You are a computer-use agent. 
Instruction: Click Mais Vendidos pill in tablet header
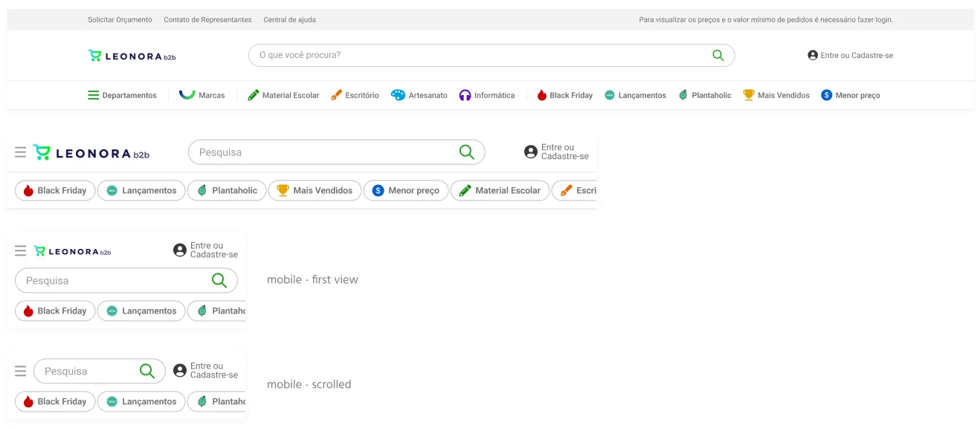[315, 191]
